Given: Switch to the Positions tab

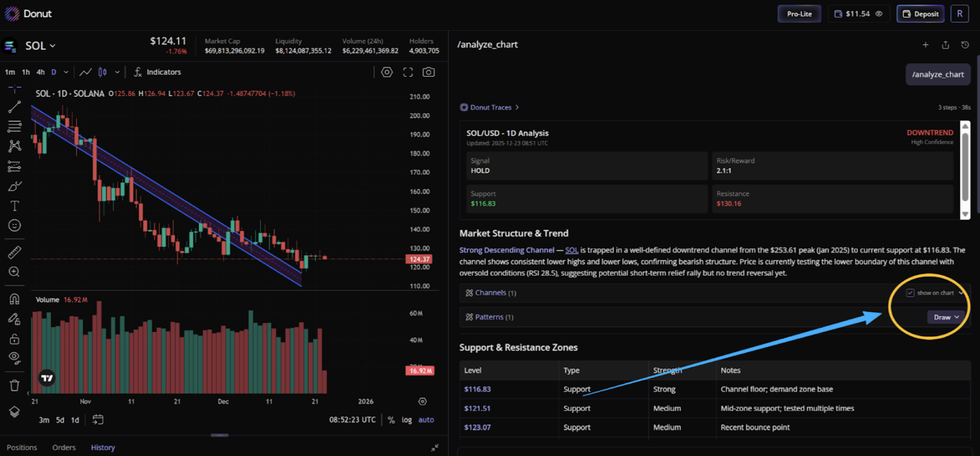Looking at the screenshot, I should 22,447.
